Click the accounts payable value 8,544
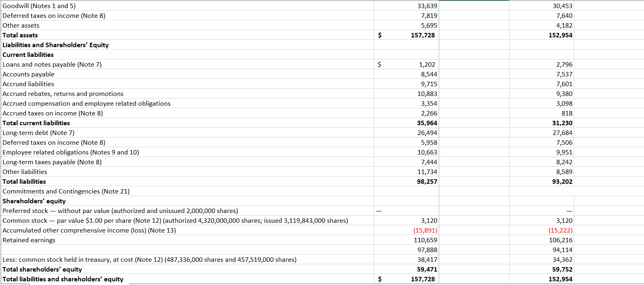The height and width of the screenshot is (285, 644). [x=406, y=74]
